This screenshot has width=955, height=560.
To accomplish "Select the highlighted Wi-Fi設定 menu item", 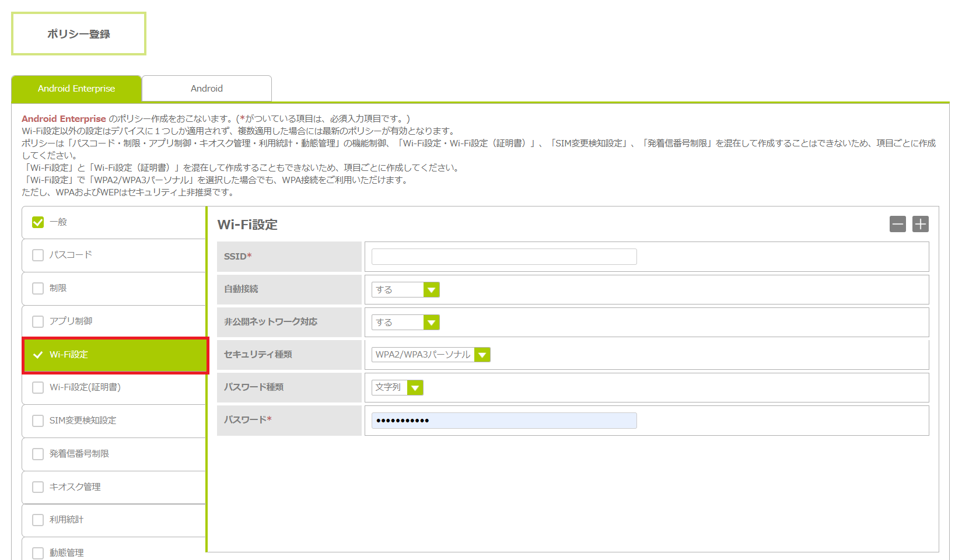I will [x=115, y=355].
